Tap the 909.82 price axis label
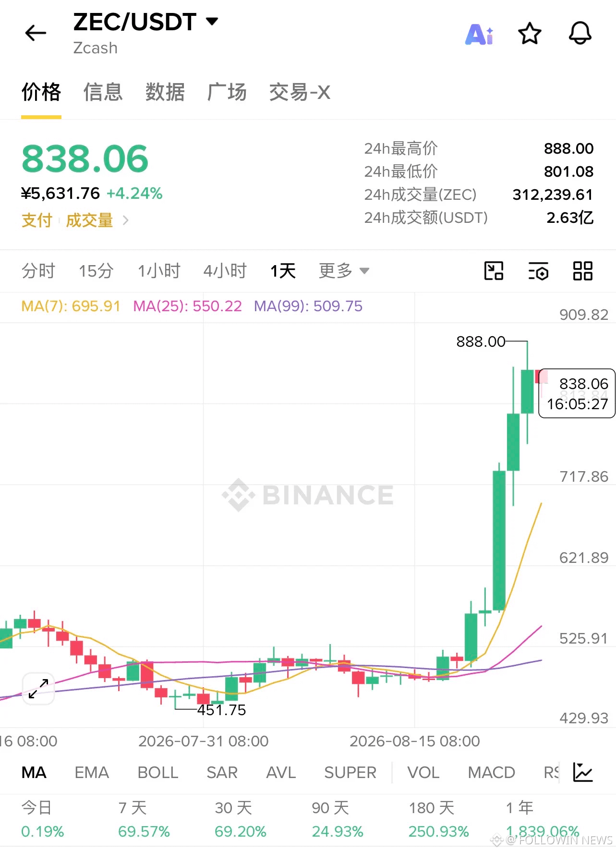616x852 pixels. coord(584,315)
